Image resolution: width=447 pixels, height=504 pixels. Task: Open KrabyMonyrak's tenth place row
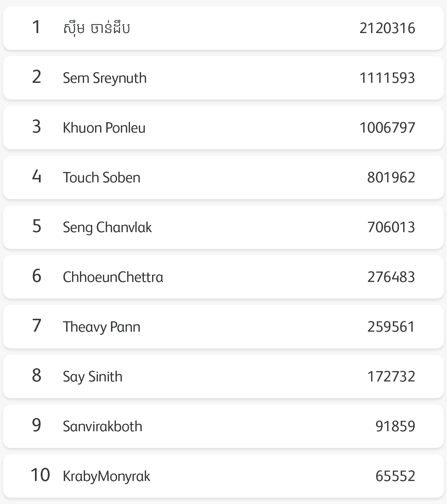click(x=224, y=476)
